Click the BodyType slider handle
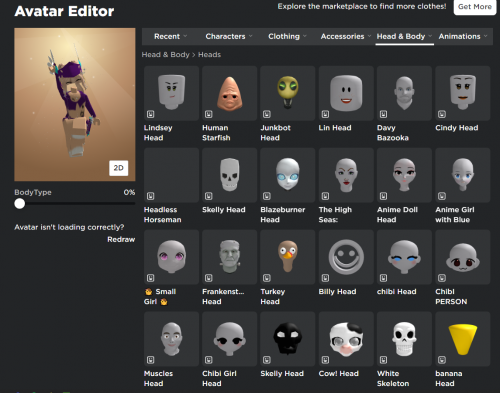The image size is (500, 393). tap(20, 203)
